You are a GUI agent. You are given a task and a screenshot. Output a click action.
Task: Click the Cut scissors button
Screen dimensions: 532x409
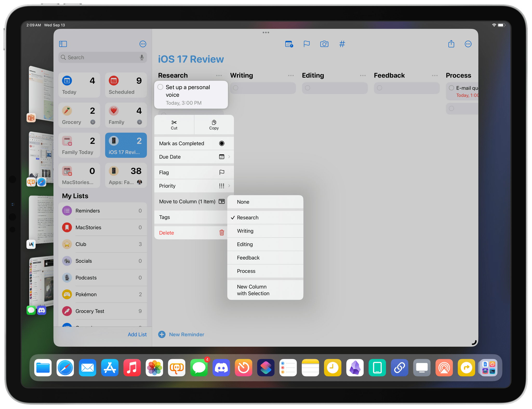coord(174,125)
